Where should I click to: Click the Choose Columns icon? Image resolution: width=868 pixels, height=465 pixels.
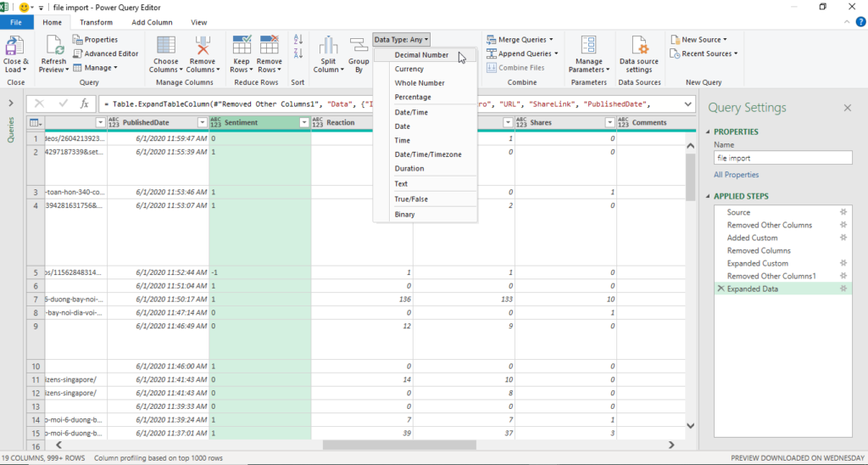165,46
